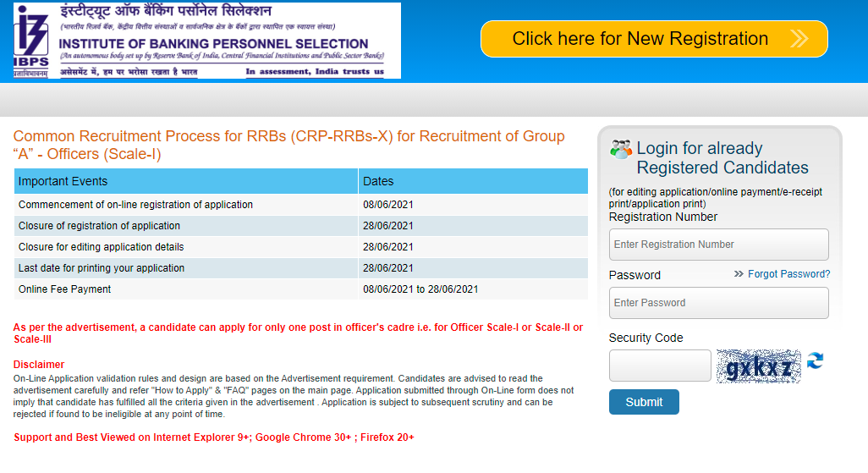Viewport: 868px width, 473px height.
Task: Select "Last date for printing your application" cell
Action: 186,267
